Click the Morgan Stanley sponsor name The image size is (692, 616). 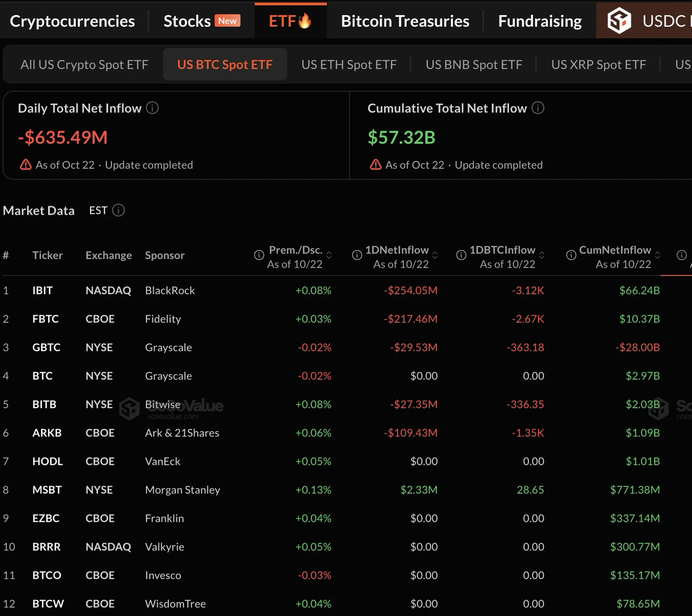pyautogui.click(x=182, y=489)
